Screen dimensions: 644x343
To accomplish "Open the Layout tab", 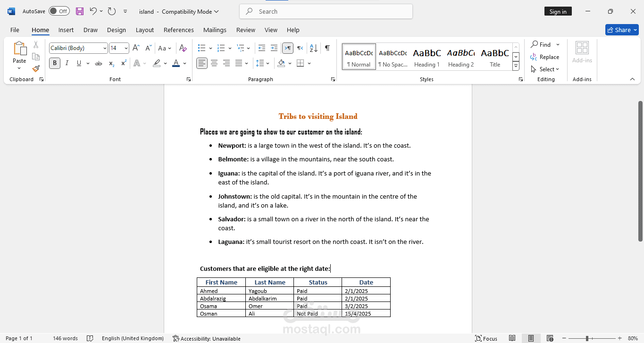I will tap(145, 30).
